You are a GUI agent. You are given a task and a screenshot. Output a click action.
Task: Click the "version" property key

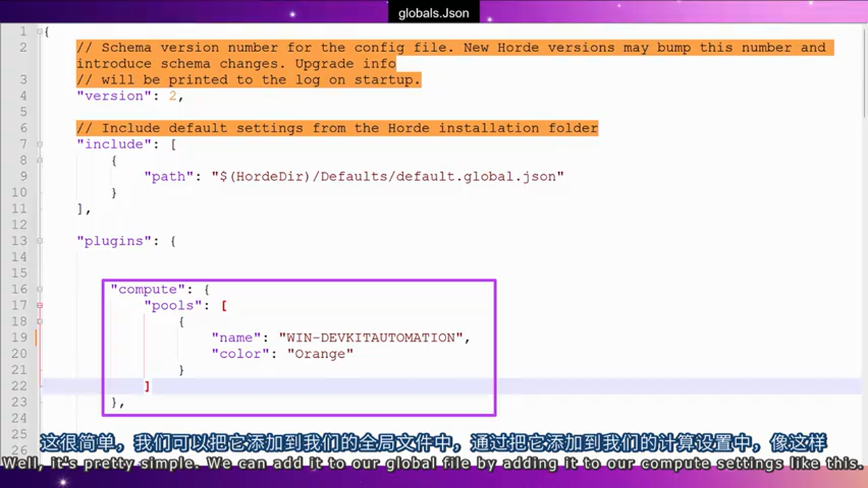pos(113,96)
